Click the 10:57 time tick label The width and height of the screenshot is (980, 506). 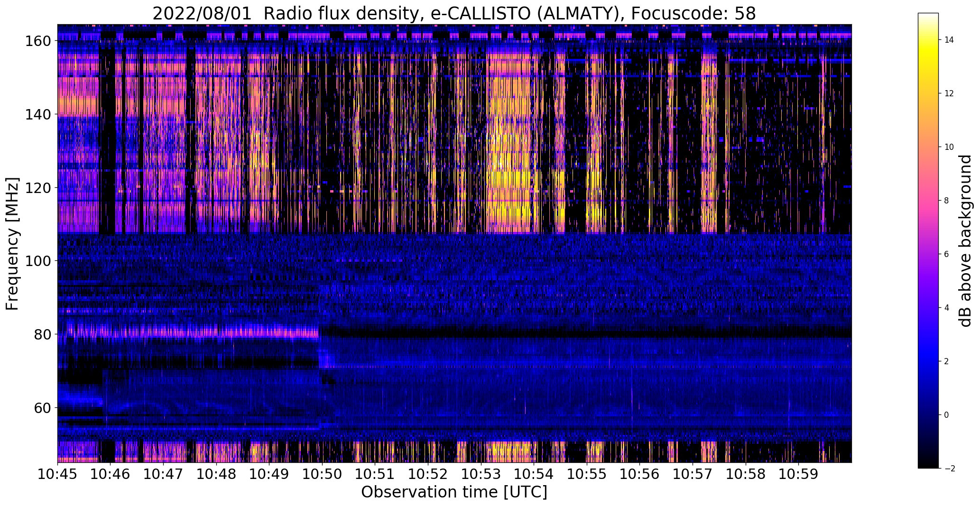pyautogui.click(x=693, y=474)
